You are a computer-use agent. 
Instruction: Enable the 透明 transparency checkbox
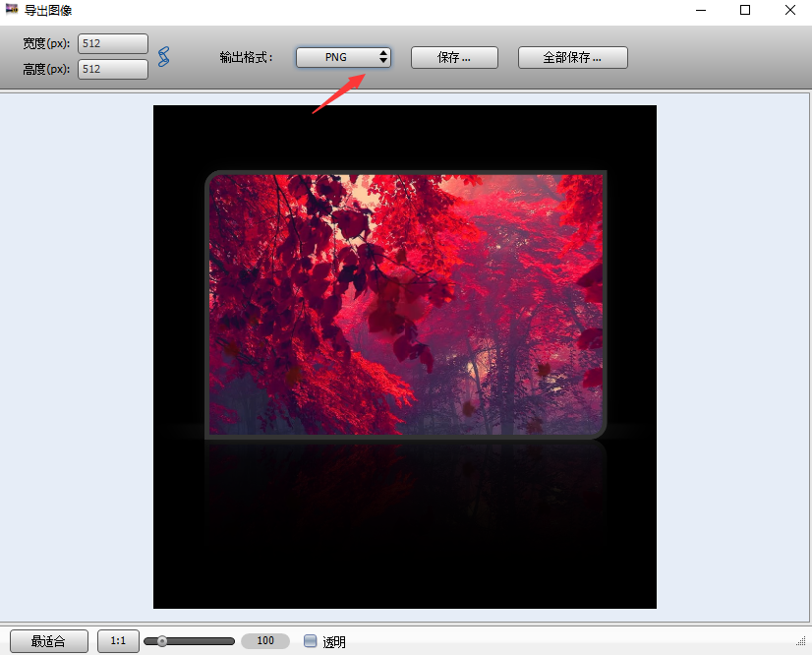[312, 640]
